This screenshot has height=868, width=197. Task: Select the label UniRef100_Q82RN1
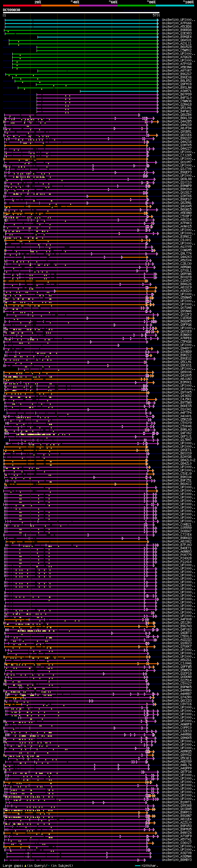coord(177,203)
